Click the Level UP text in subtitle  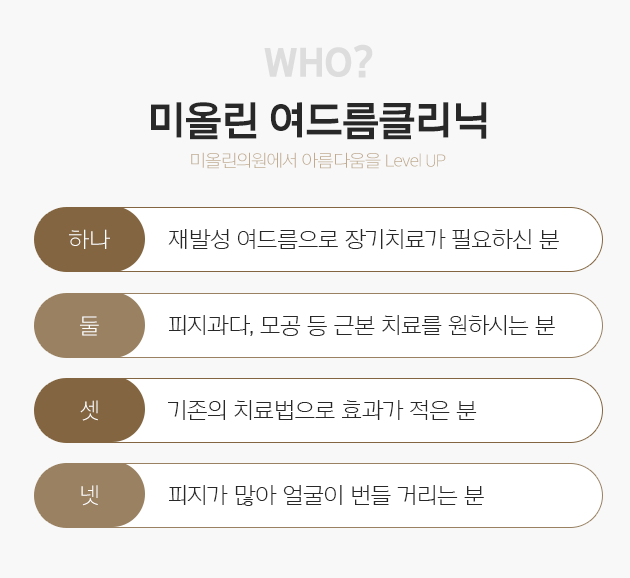414,160
